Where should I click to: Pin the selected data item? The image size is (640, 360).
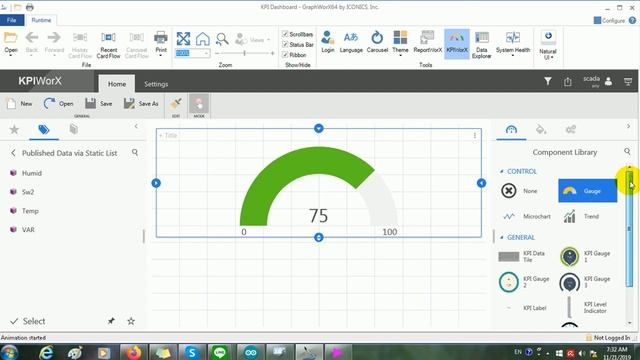point(111,321)
